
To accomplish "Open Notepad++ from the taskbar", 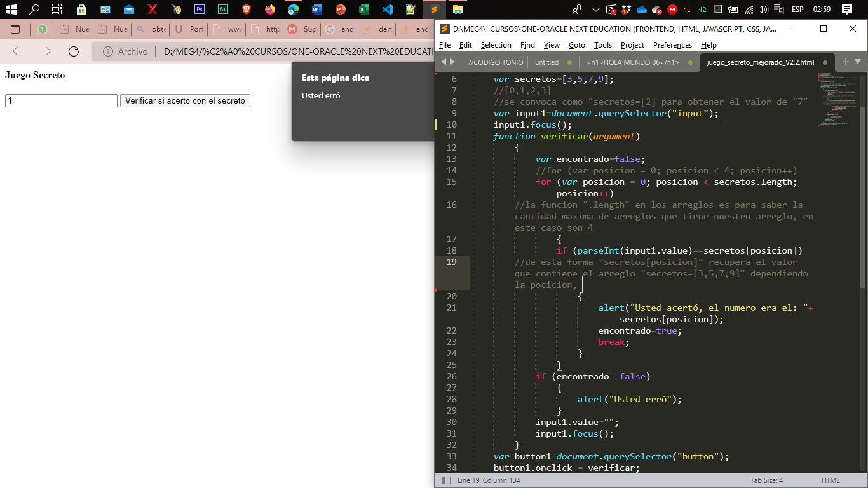I will click(x=411, y=10).
